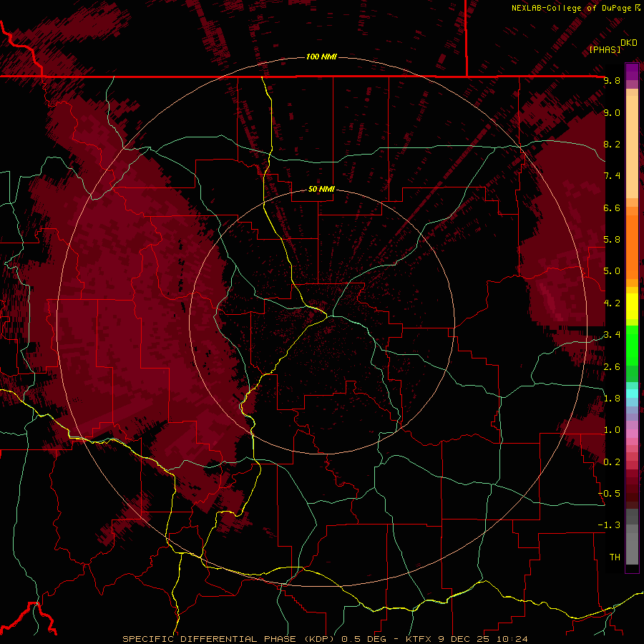Click the 50 NMI range ring label

pyautogui.click(x=321, y=189)
